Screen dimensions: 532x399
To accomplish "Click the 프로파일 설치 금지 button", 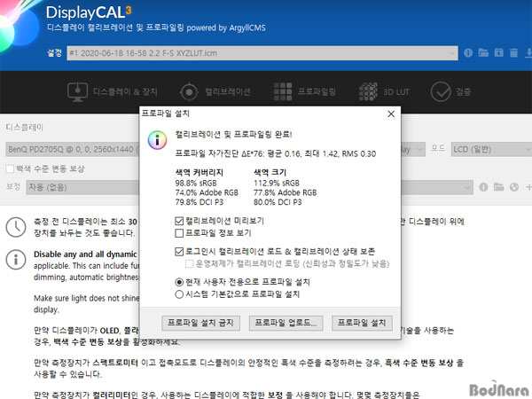I will pos(200,323).
